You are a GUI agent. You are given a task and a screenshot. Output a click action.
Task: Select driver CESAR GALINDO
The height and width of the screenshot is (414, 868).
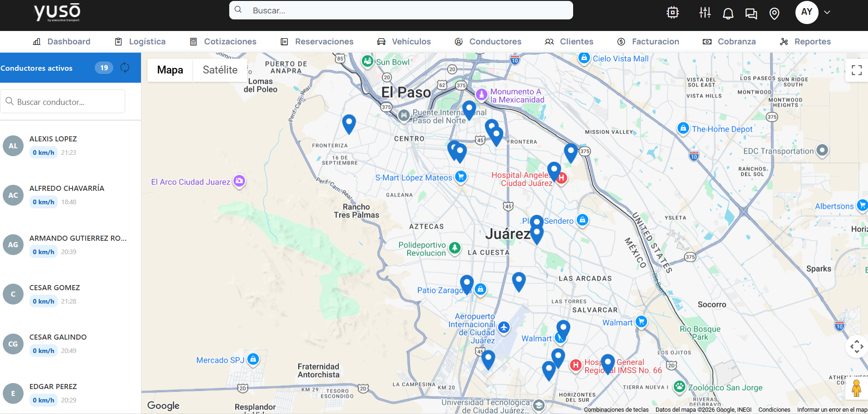(70, 344)
